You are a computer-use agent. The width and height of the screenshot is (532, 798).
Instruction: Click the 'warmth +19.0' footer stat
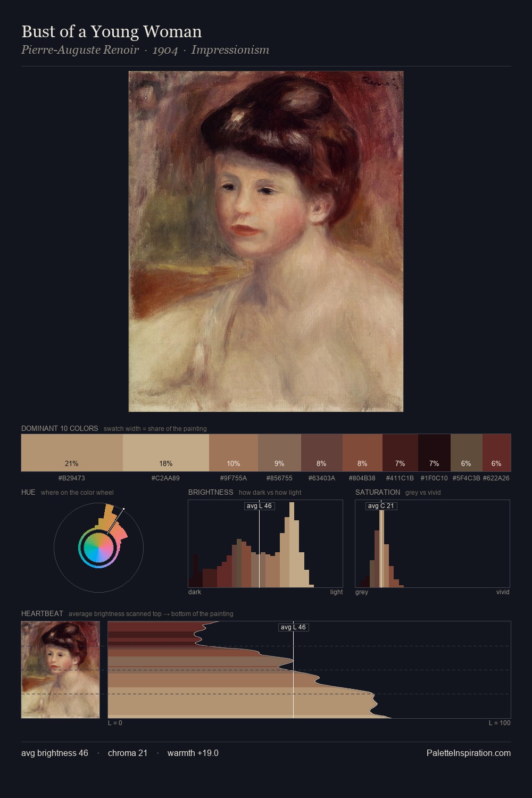point(193,753)
